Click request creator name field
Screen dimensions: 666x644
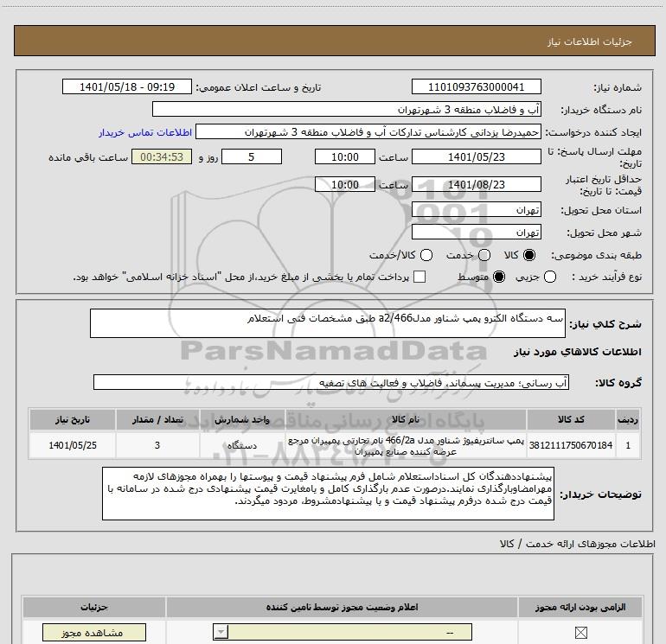click(368, 132)
